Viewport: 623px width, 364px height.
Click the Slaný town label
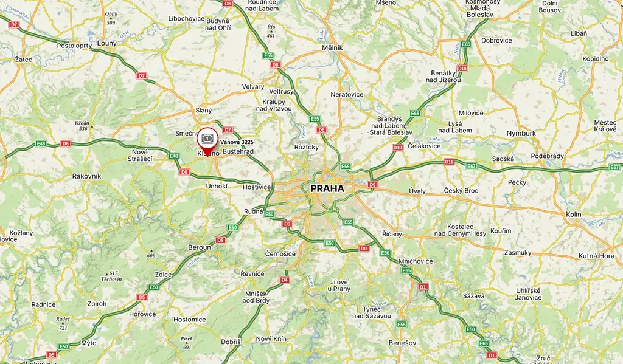click(x=204, y=111)
